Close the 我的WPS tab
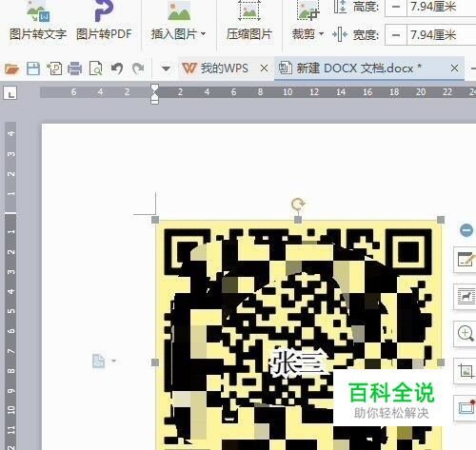Screen dimensions: 476x450 click(264, 68)
